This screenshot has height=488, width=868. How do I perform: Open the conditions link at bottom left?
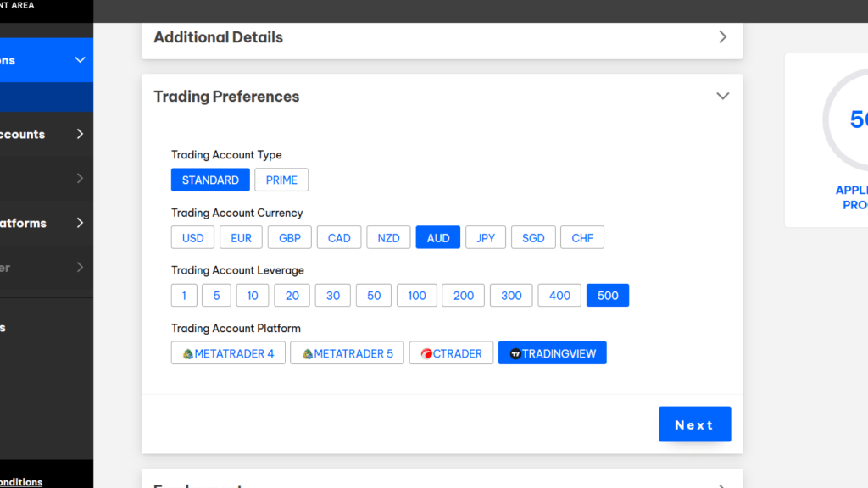pos(21,482)
